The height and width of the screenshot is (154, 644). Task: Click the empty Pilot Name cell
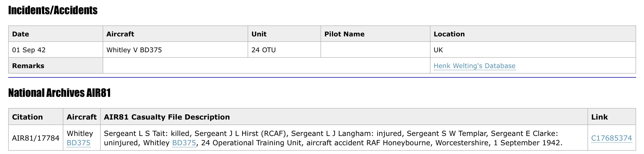[x=375, y=50]
